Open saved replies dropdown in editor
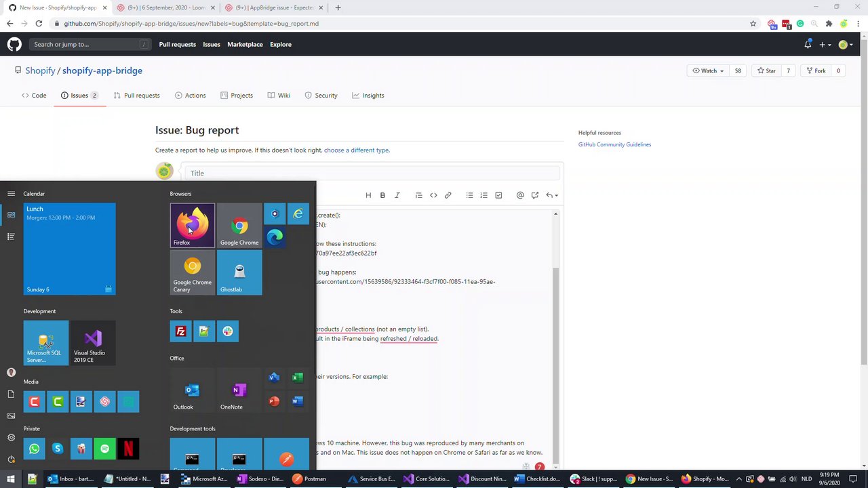868x488 pixels. click(552, 195)
